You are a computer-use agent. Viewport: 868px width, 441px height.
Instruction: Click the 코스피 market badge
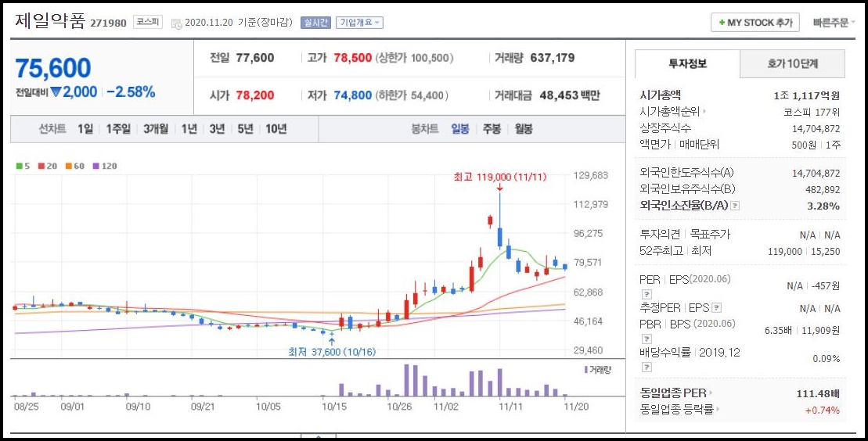point(148,22)
